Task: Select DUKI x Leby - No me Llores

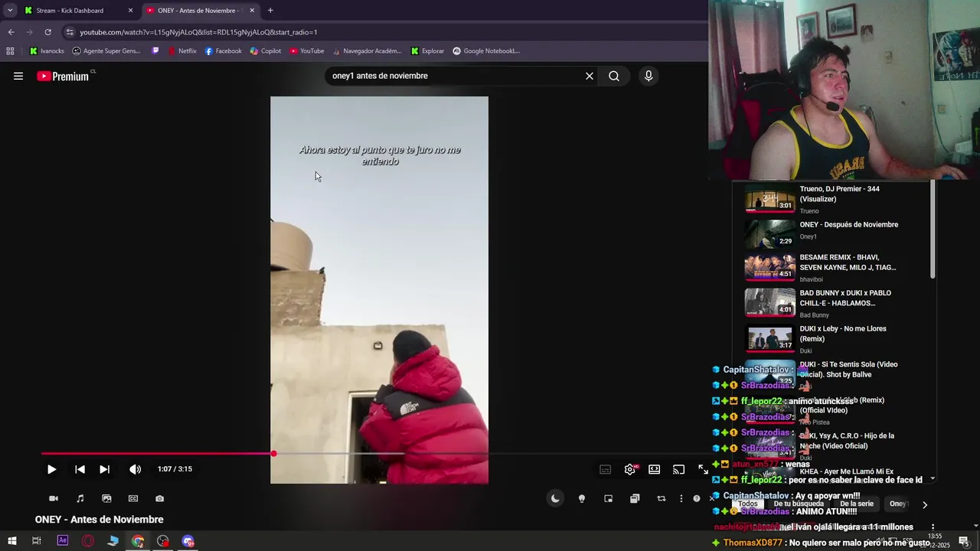Action: click(x=835, y=340)
